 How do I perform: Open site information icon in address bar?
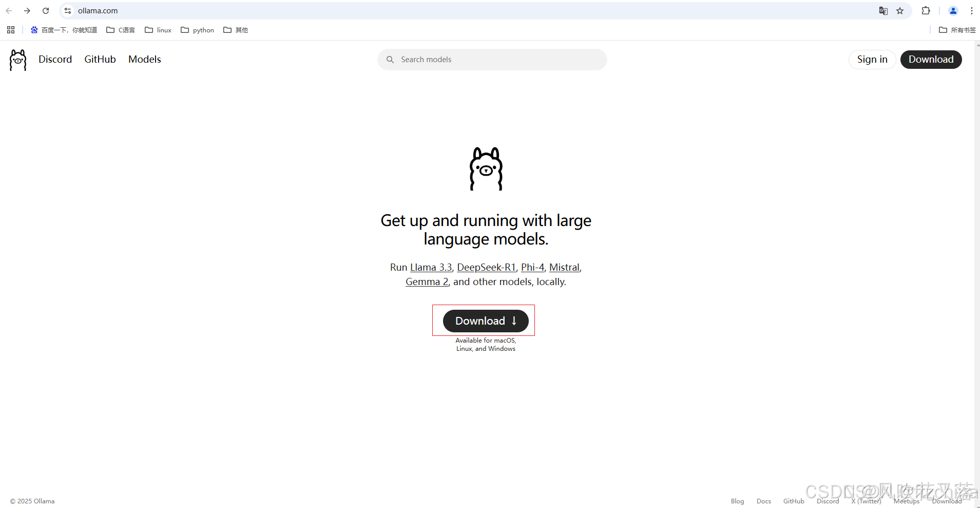click(68, 11)
